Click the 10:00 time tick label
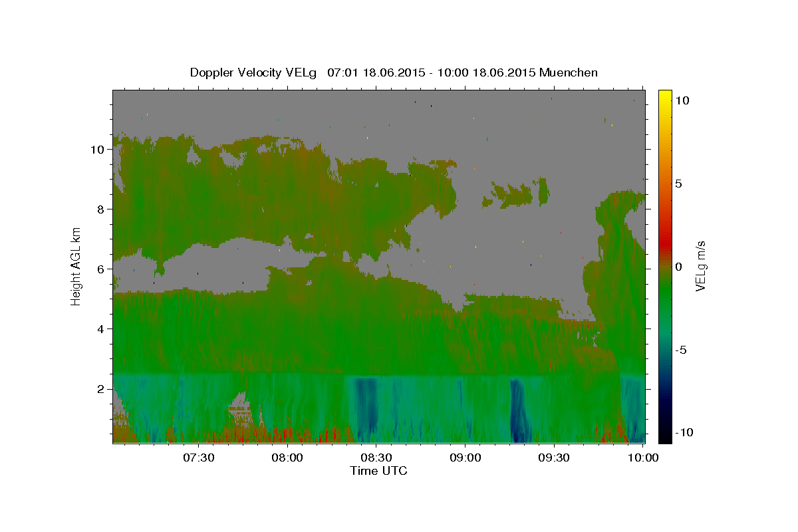The width and height of the screenshot is (798, 532). 643,458
